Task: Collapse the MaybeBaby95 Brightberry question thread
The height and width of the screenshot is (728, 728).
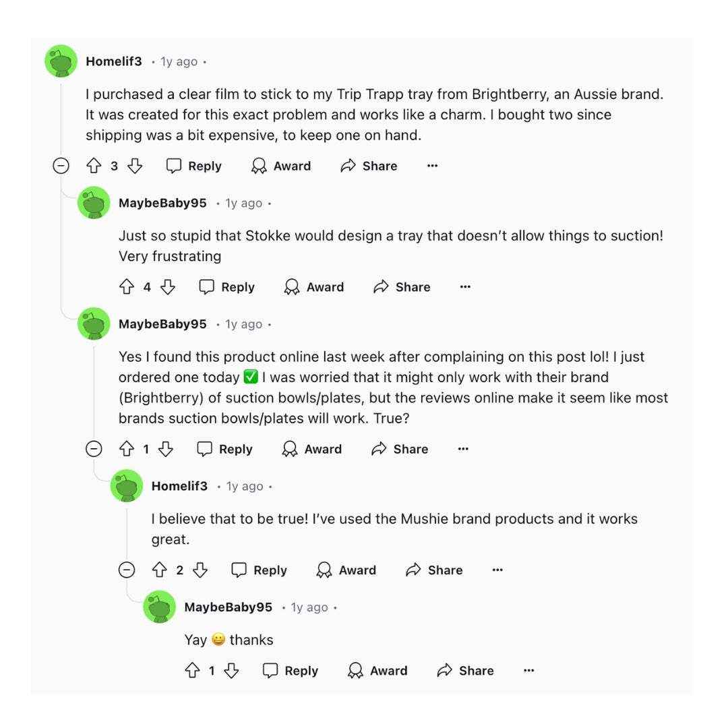Action: [x=94, y=449]
